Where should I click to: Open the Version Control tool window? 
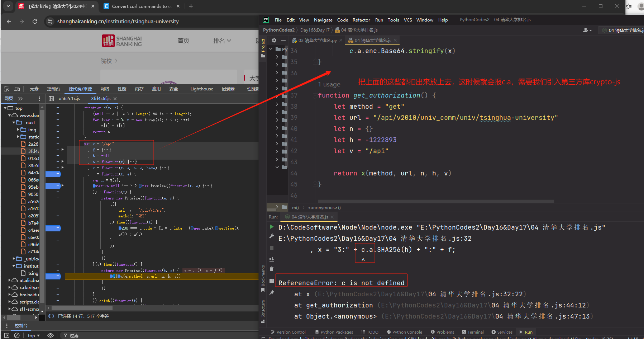click(x=288, y=332)
